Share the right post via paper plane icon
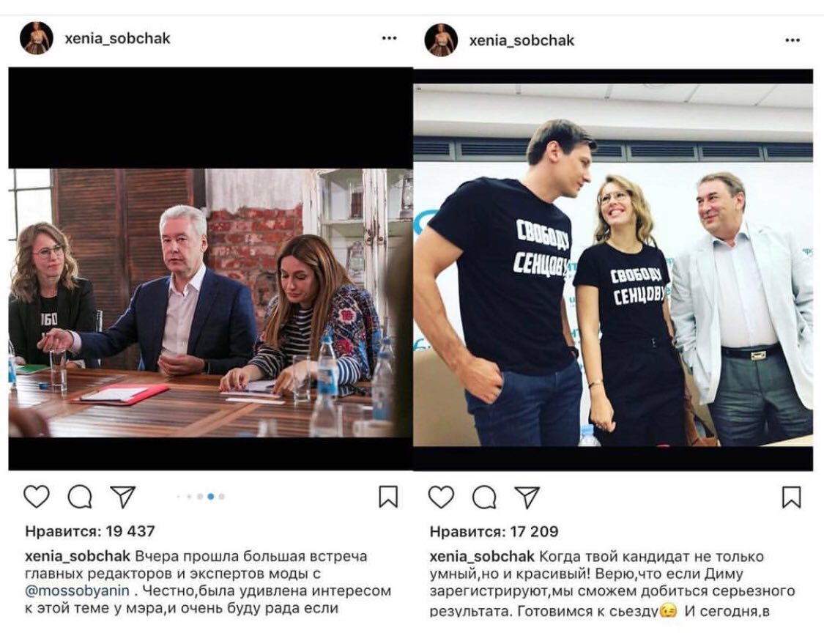This screenshot has height=644, width=824. pyautogui.click(x=527, y=497)
